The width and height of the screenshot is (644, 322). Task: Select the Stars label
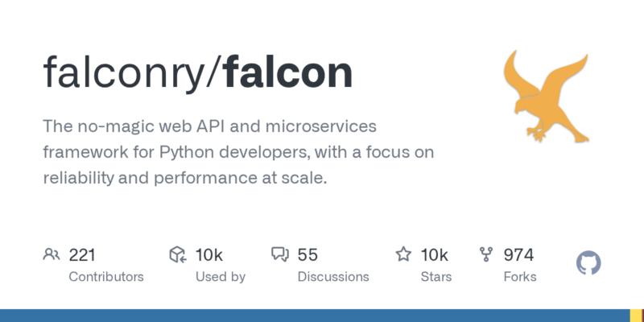pos(435,276)
